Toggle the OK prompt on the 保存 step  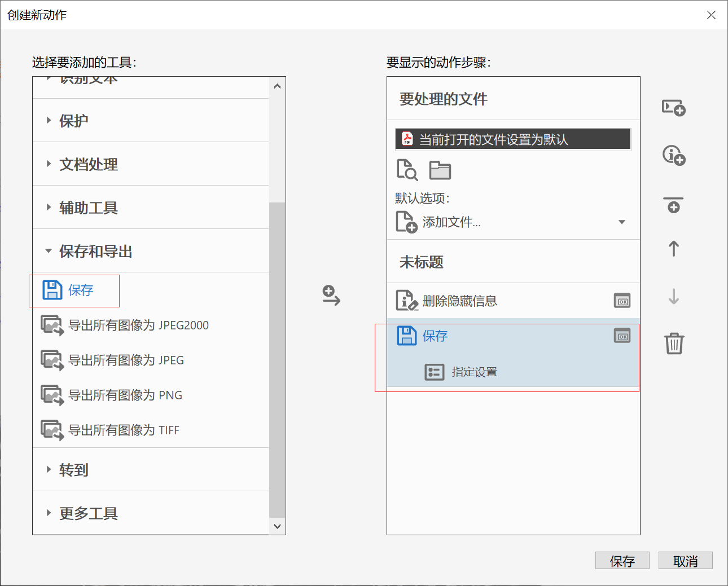coord(622,336)
